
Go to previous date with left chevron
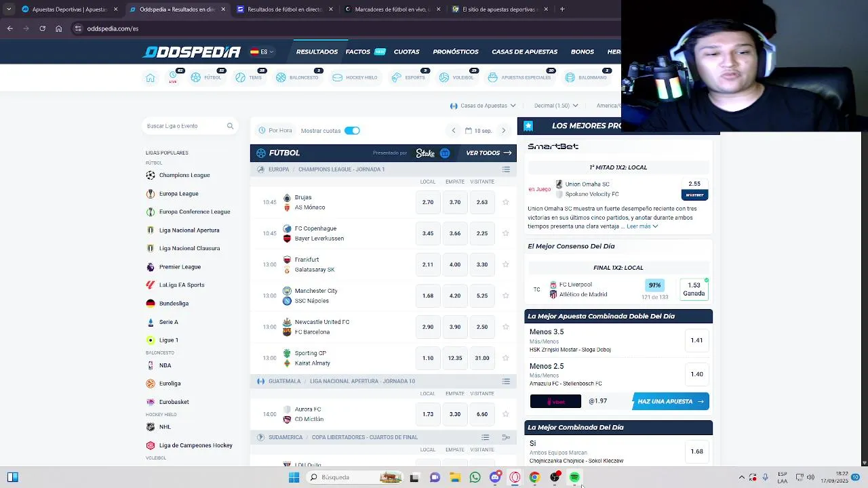[x=454, y=131]
